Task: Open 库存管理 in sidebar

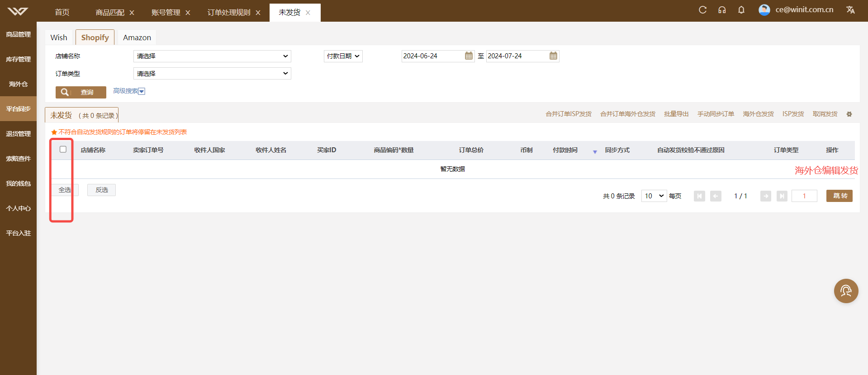Action: pos(18,59)
